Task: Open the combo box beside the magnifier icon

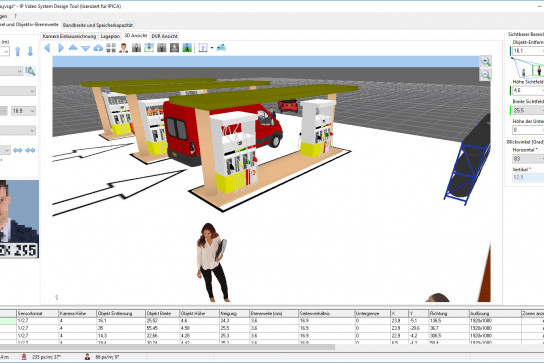Action: tap(11, 71)
